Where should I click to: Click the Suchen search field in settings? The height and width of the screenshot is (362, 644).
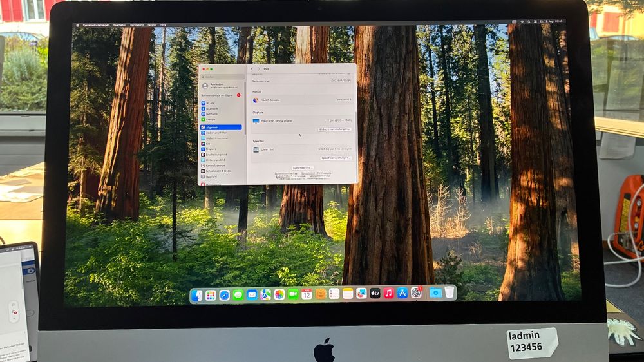[223, 77]
